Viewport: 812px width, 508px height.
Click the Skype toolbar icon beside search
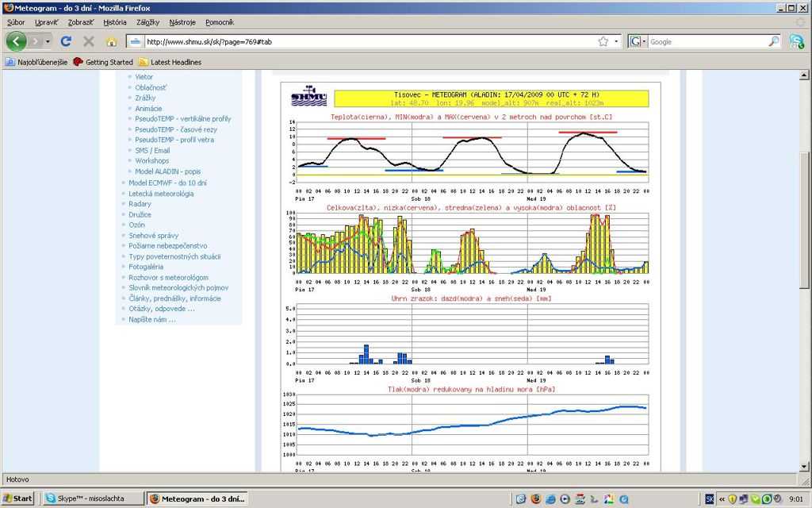pos(796,41)
